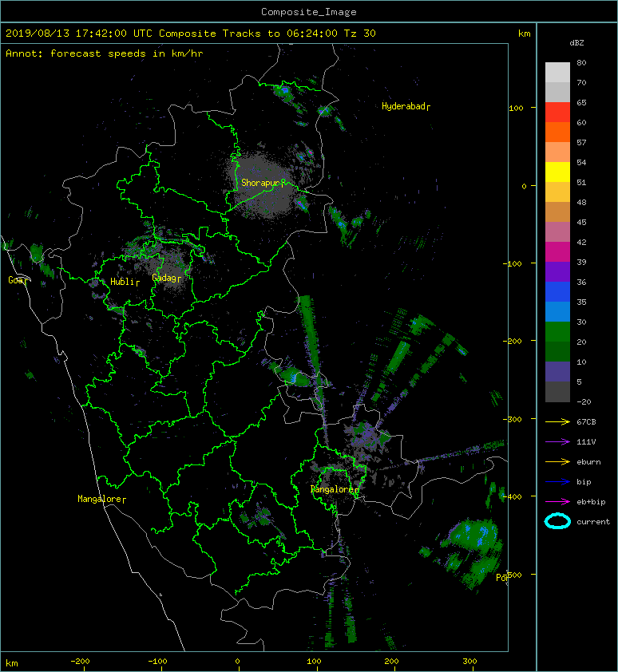Click the dBZ legend heading
The height and width of the screenshot is (672, 618).
pos(576,43)
